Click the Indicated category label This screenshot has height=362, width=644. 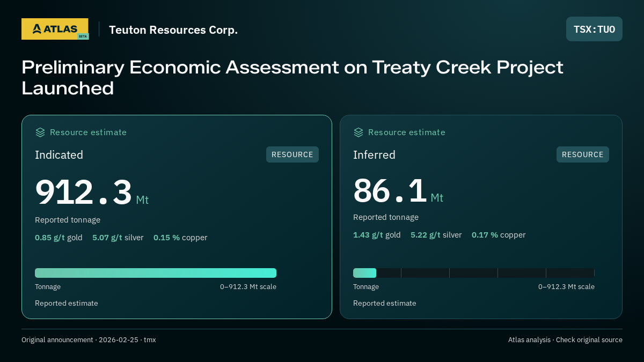click(x=59, y=155)
